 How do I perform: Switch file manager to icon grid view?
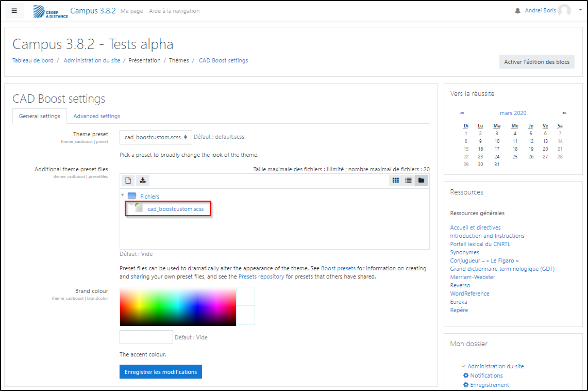pyautogui.click(x=396, y=180)
